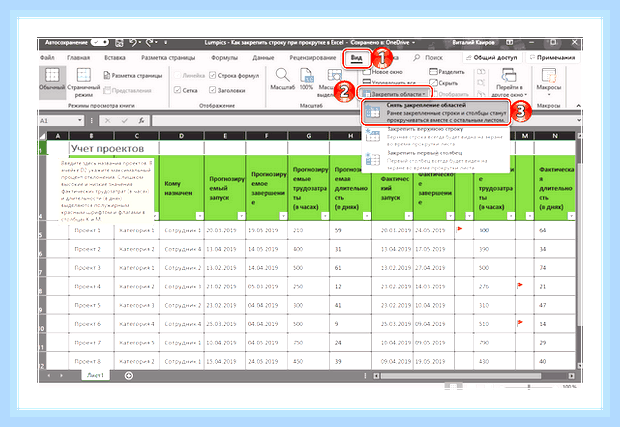Add a new sheet with plus icon
The height and width of the screenshot is (427, 620).
[x=129, y=376]
